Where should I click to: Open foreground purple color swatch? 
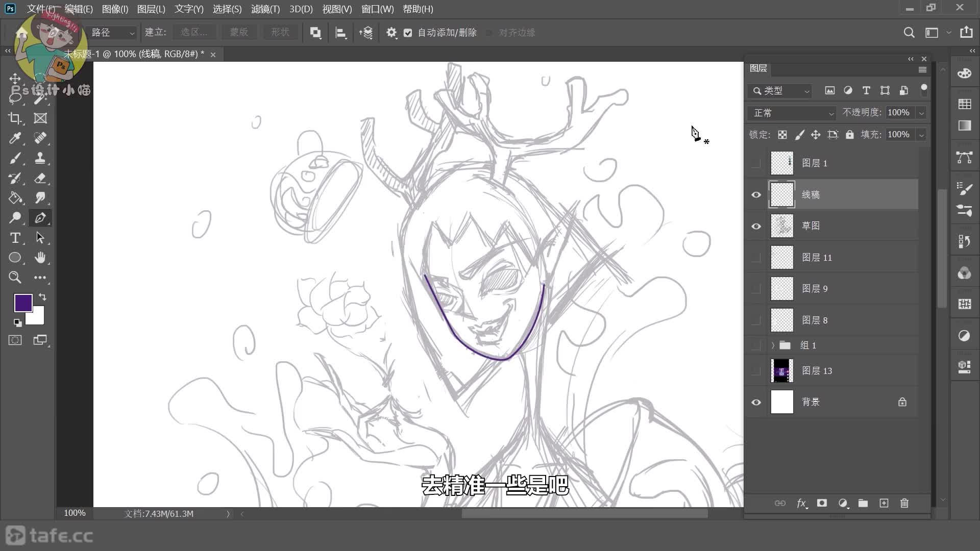tap(22, 302)
